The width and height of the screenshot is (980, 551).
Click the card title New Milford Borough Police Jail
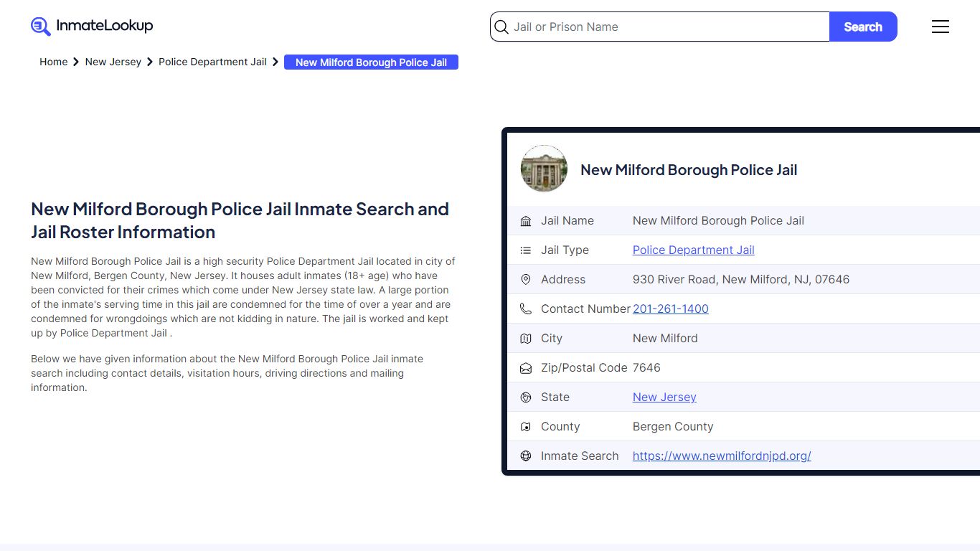(689, 170)
